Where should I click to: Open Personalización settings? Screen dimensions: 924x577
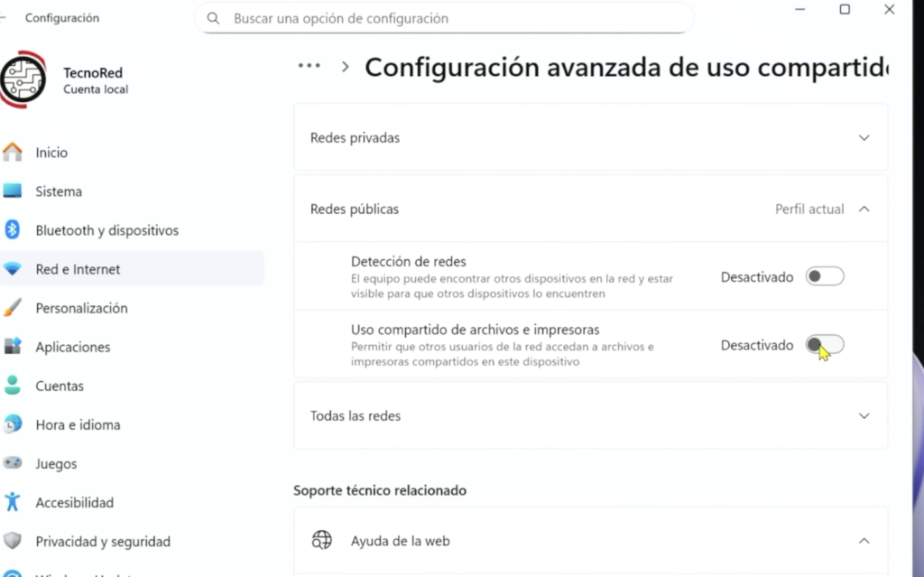tap(132, 308)
